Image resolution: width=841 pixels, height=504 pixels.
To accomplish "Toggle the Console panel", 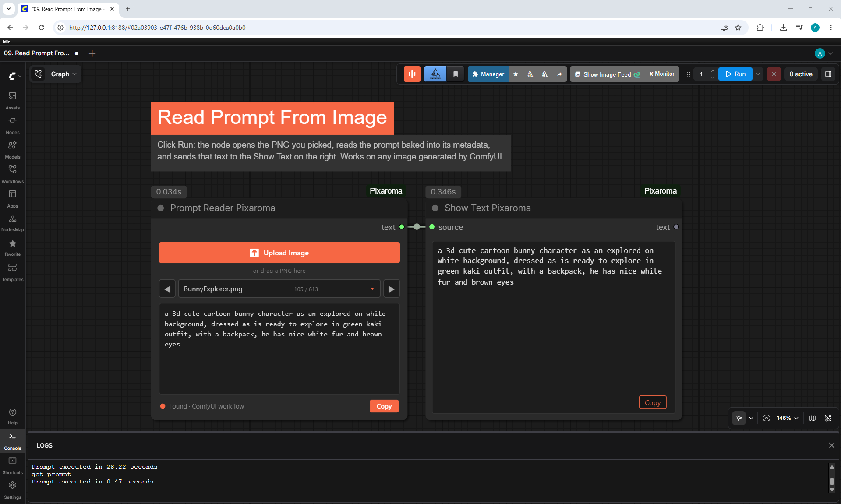I will click(12, 441).
